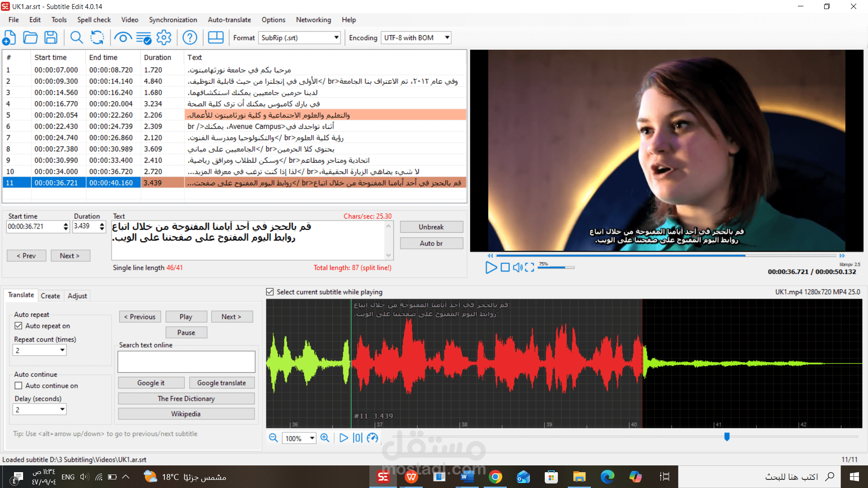Open Visual sync with the eye icon
This screenshot has width=868, height=488.
[123, 38]
